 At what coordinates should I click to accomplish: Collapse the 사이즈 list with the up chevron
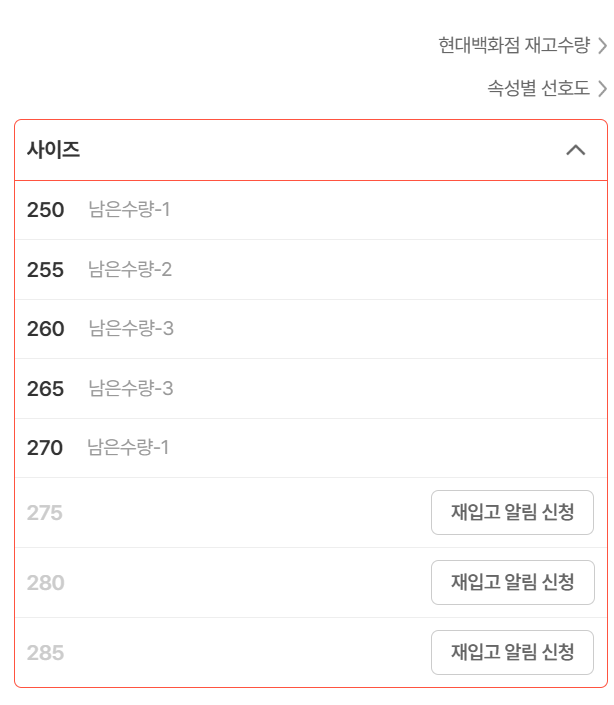click(x=575, y=150)
